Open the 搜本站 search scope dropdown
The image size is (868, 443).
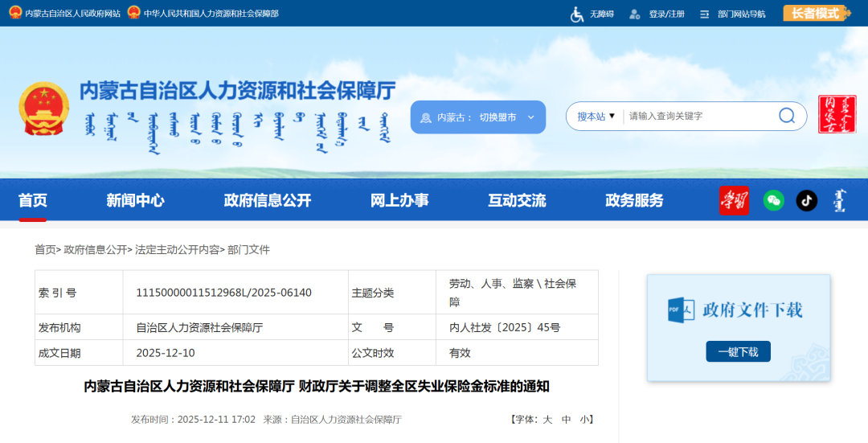coord(596,117)
